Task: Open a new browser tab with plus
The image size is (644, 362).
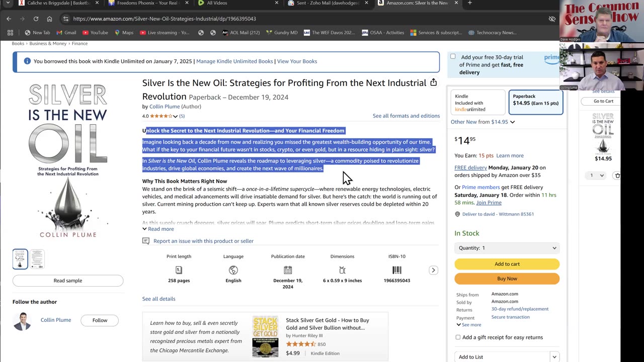Action: 469,3
